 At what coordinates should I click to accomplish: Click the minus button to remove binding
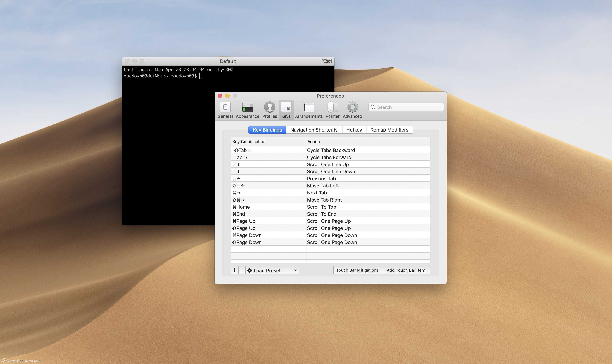pos(242,270)
